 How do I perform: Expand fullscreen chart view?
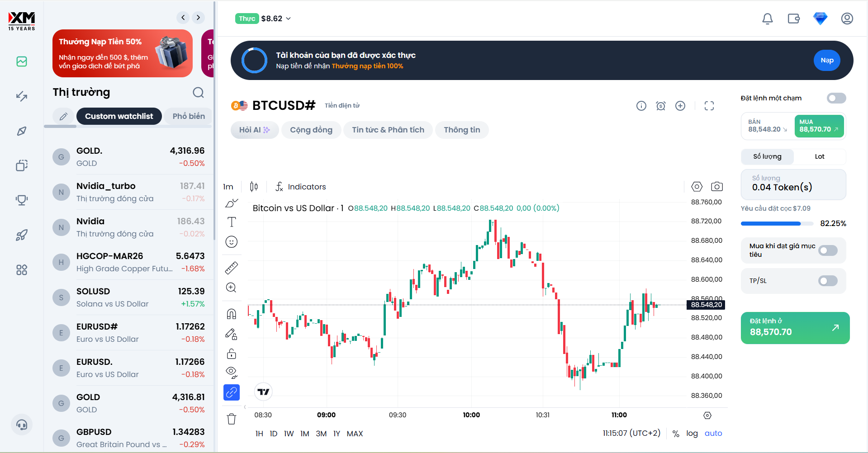709,105
